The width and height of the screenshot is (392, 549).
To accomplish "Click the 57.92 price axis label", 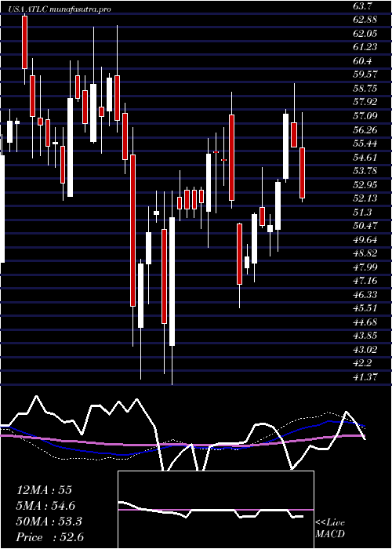I will click(365, 102).
